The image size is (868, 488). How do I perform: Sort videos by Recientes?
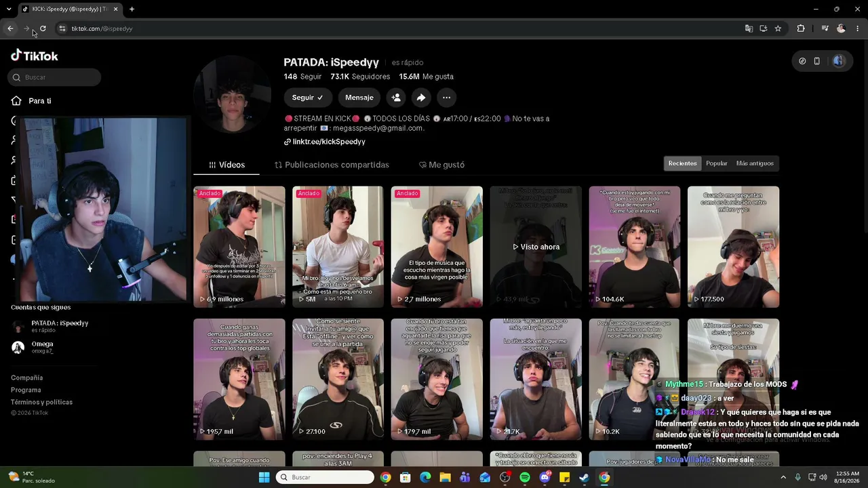682,163
